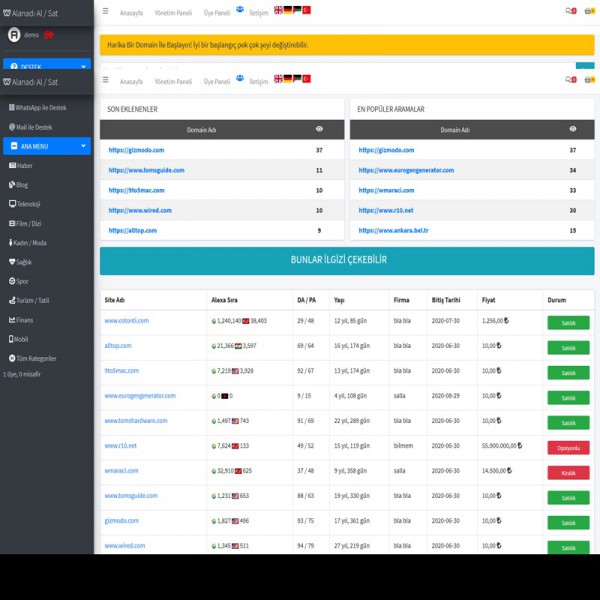Switch language with Turkish flag in topmost header
600x600 pixels.
coord(307,10)
